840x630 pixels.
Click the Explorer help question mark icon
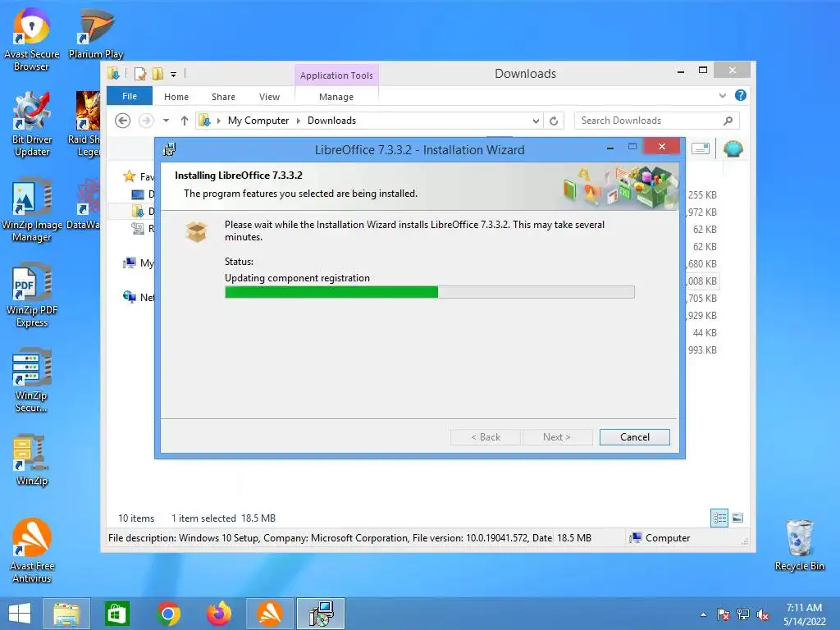pos(741,95)
